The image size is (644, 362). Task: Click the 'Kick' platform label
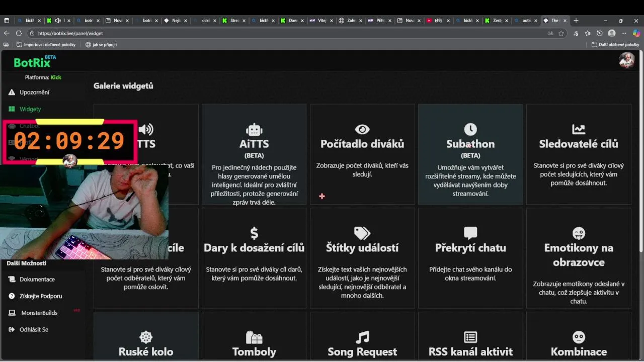click(x=56, y=77)
